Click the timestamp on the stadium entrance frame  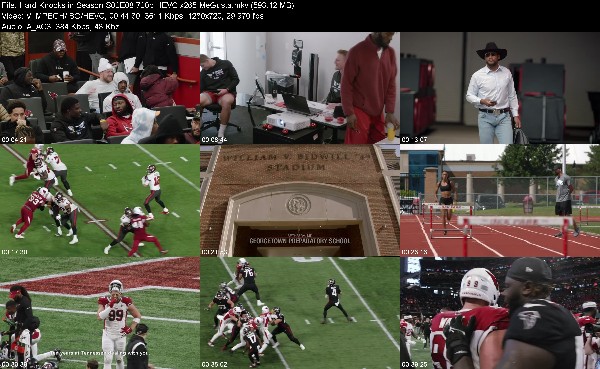(214, 252)
